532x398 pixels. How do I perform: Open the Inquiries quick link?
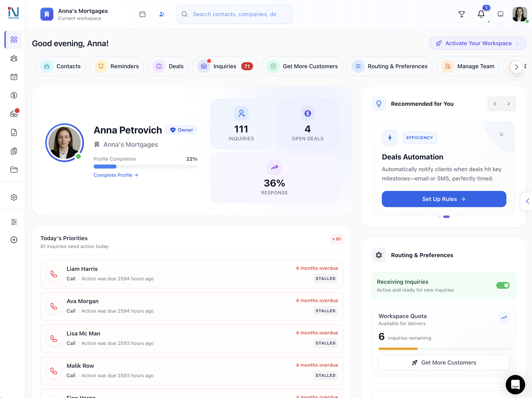tap(225, 66)
